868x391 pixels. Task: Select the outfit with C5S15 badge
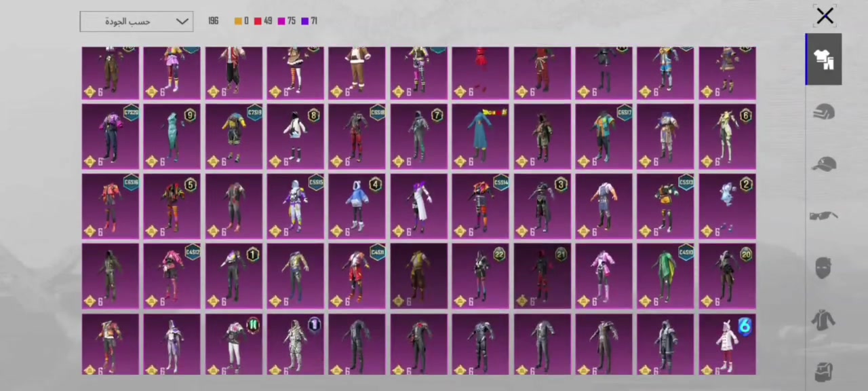(296, 206)
